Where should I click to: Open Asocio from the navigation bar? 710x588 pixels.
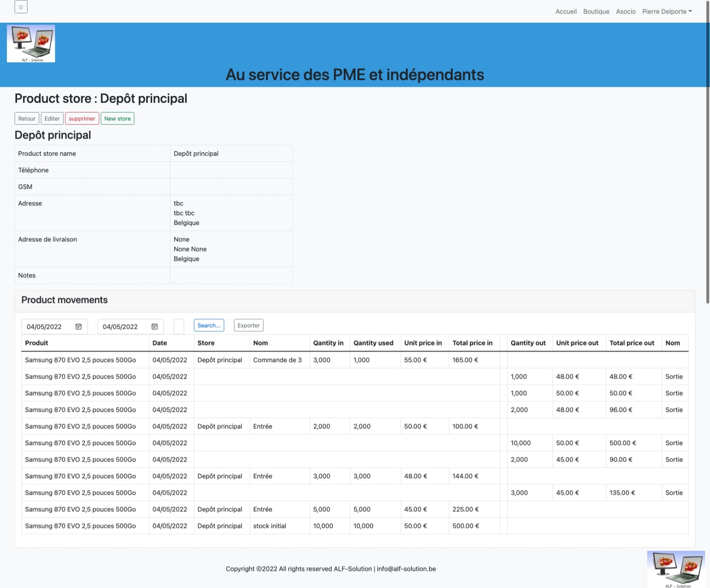click(x=625, y=11)
